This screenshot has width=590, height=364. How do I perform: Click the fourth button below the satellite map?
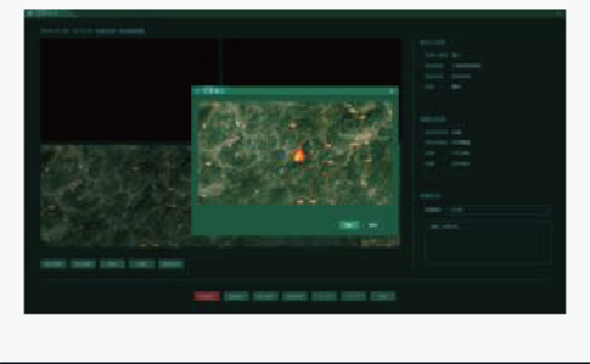141,264
